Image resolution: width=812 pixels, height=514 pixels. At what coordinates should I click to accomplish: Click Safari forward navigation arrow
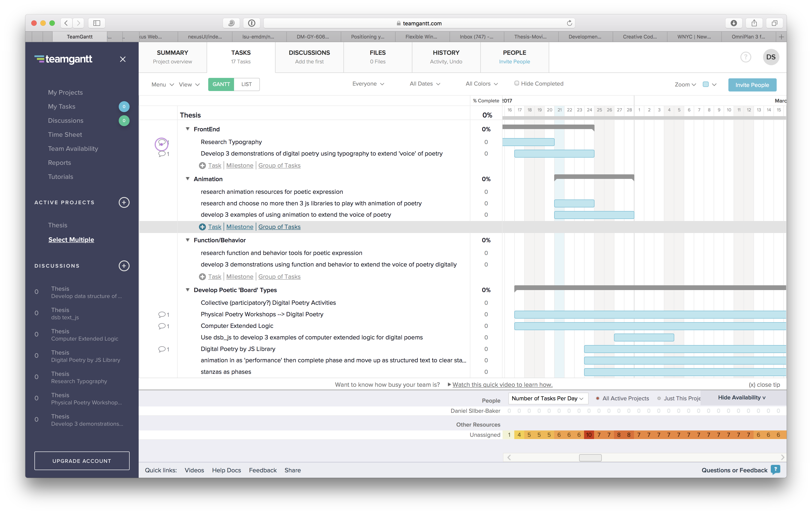(78, 23)
